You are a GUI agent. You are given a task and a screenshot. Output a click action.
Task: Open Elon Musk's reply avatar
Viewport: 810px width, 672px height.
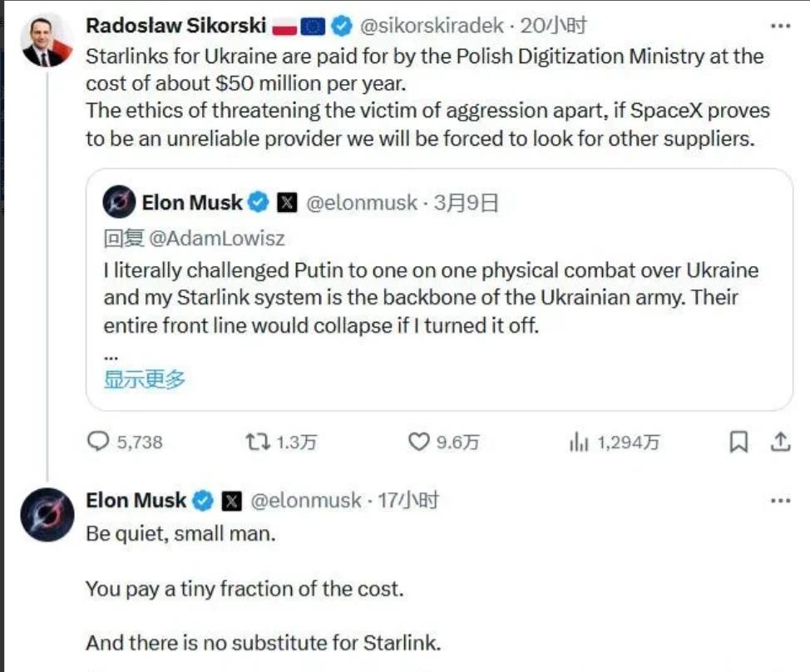pos(47,515)
